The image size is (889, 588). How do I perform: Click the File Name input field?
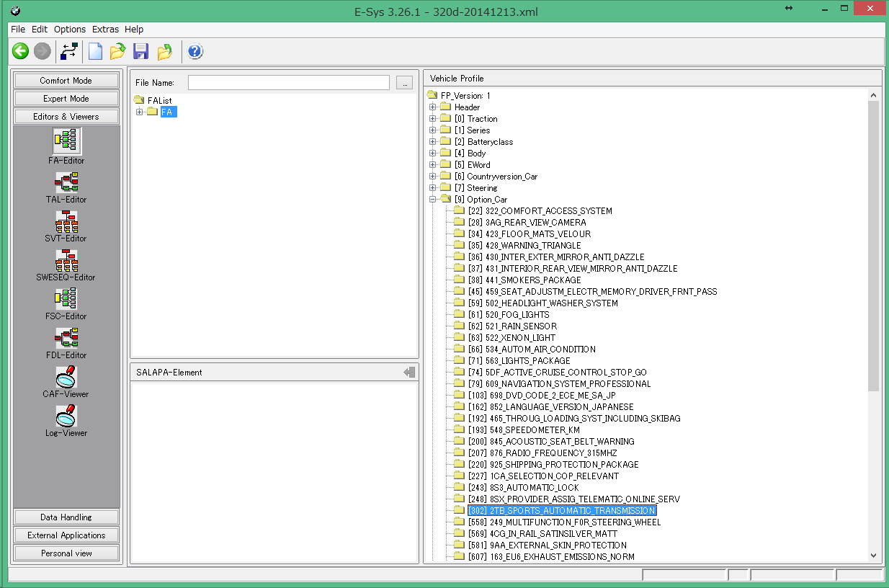(289, 83)
